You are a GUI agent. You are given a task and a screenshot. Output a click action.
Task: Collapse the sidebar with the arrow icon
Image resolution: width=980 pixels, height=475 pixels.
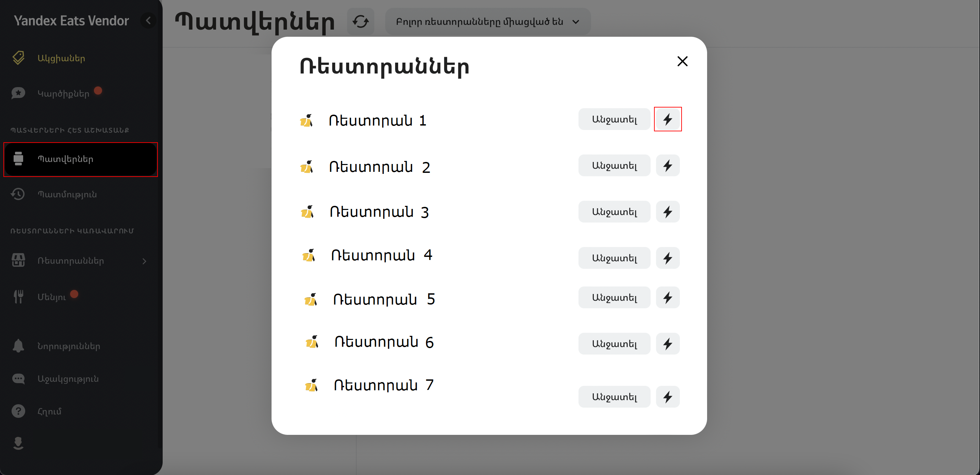(x=148, y=20)
